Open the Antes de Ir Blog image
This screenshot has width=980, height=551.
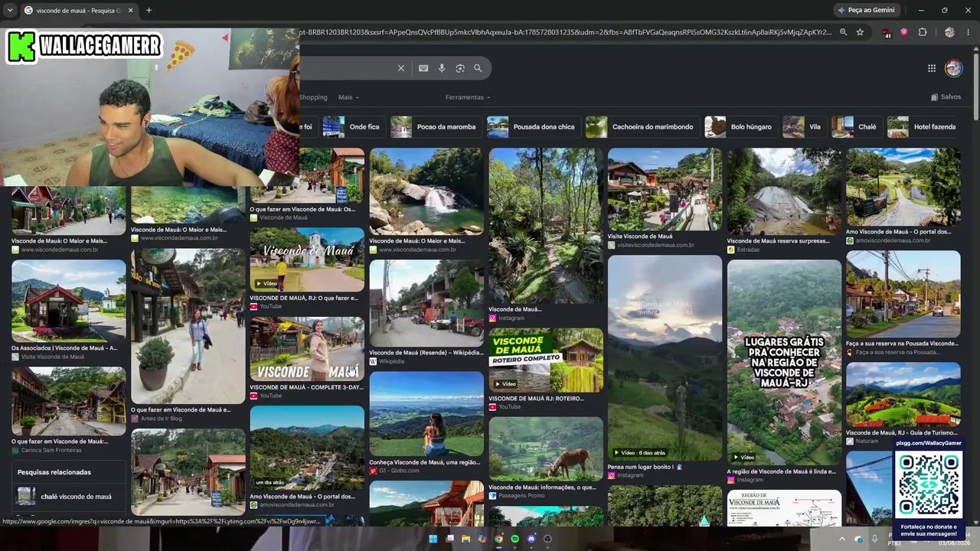188,326
